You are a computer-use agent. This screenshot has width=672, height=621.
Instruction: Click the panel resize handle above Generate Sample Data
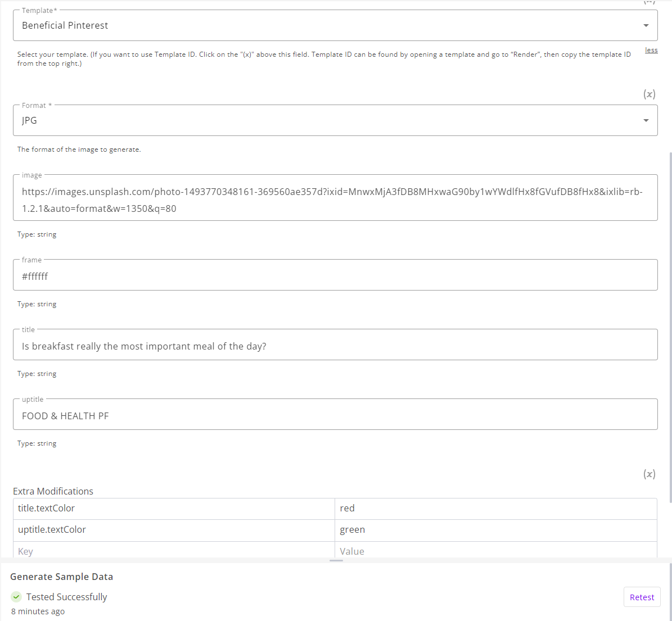[x=336, y=560]
